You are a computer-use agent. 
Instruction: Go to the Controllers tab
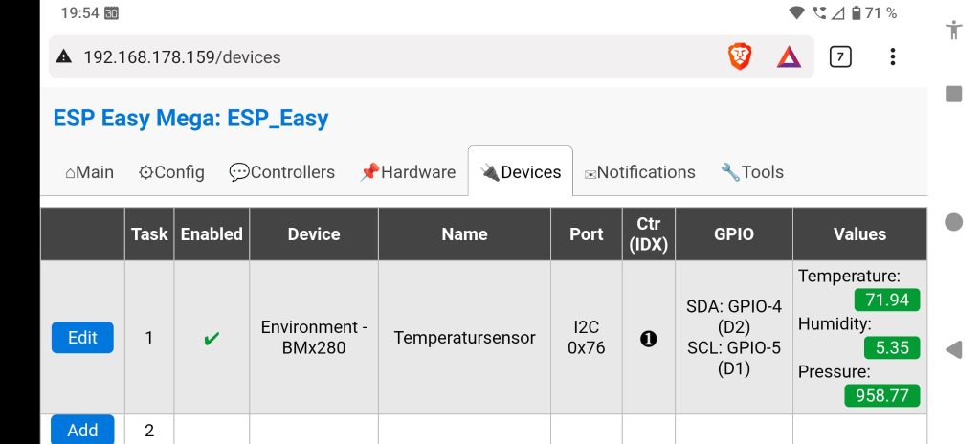pos(282,172)
